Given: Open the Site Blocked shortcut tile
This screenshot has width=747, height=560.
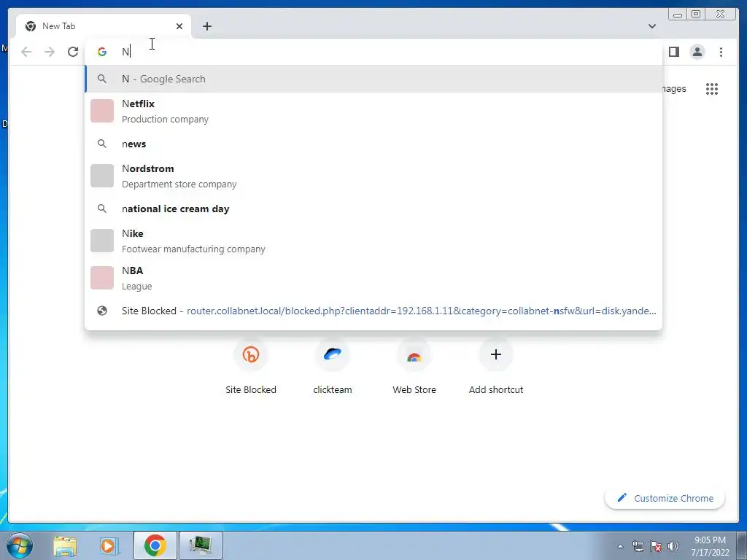Looking at the screenshot, I should [x=251, y=367].
